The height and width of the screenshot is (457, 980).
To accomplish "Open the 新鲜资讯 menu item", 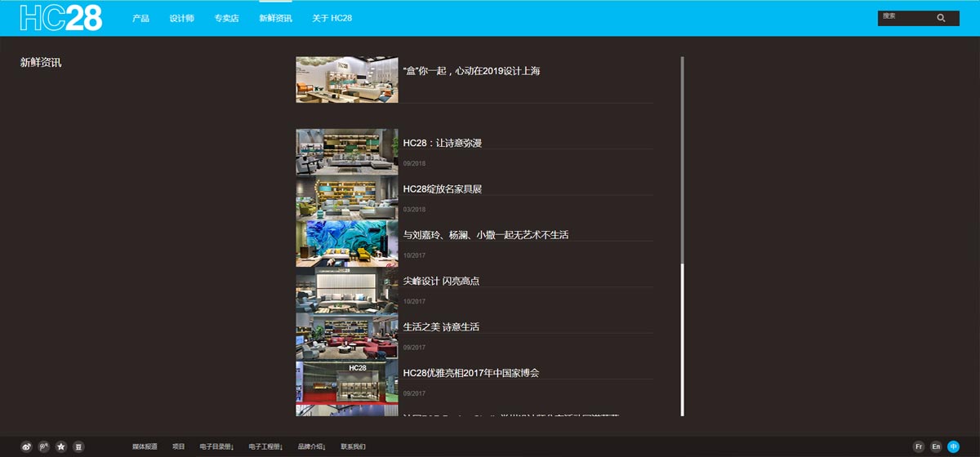I will pyautogui.click(x=275, y=18).
